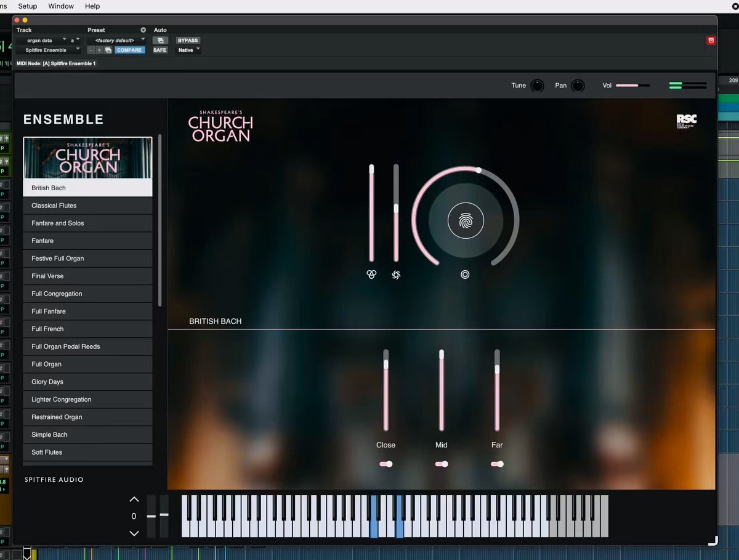
Task: Select the Final Verse preset row
Action: [87, 276]
